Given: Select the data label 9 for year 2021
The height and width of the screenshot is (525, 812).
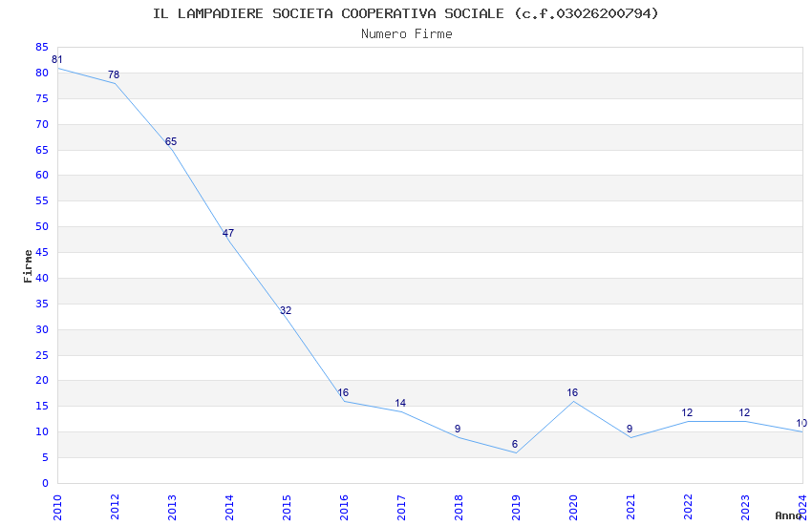Looking at the screenshot, I should point(630,429).
